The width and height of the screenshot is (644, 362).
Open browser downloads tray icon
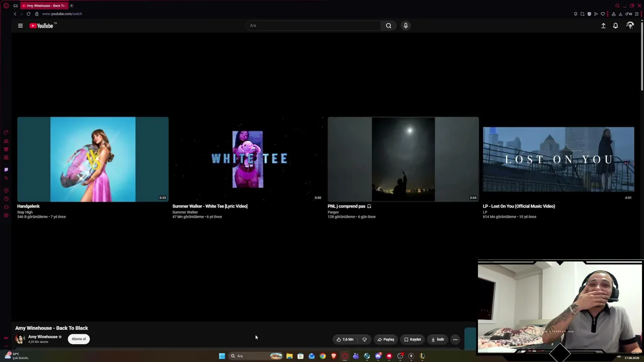point(620,14)
